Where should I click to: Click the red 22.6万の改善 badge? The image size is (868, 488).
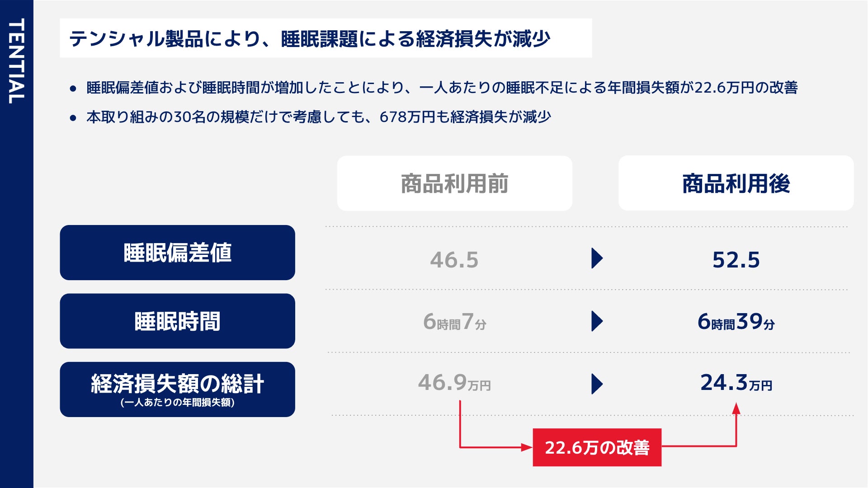597,447
